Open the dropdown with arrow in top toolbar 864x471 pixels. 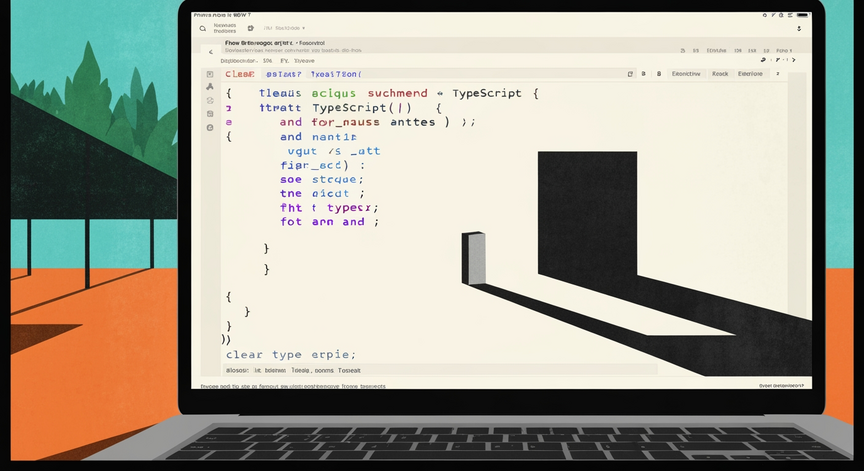point(284,28)
